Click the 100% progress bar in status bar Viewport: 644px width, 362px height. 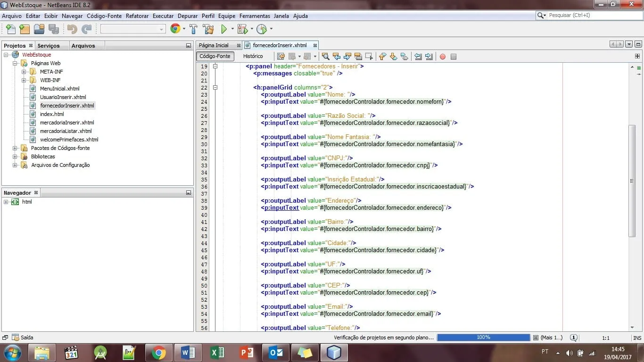pos(483,337)
